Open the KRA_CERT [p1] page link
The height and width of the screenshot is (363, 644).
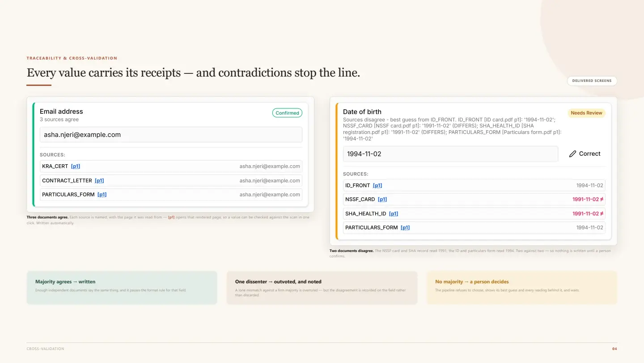coord(76,166)
